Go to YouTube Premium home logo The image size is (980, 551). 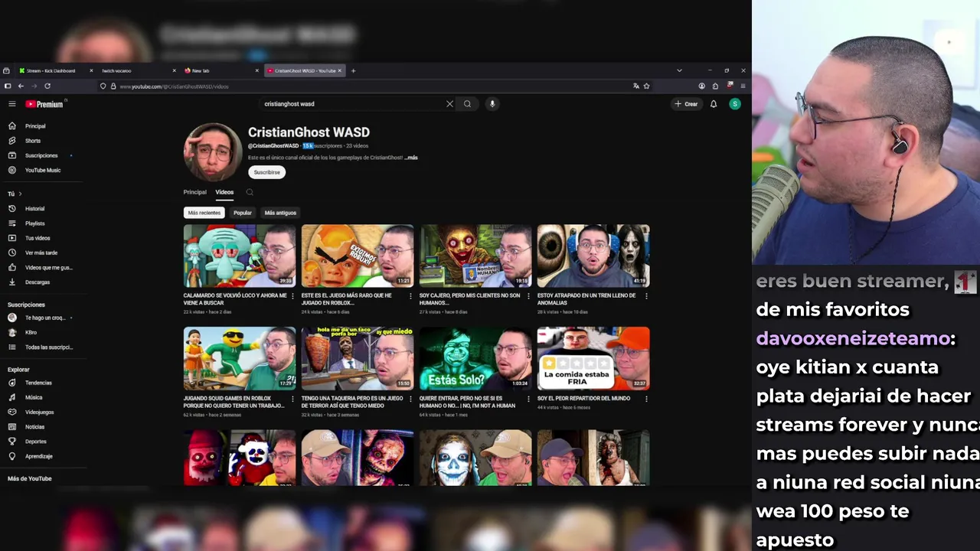(44, 104)
